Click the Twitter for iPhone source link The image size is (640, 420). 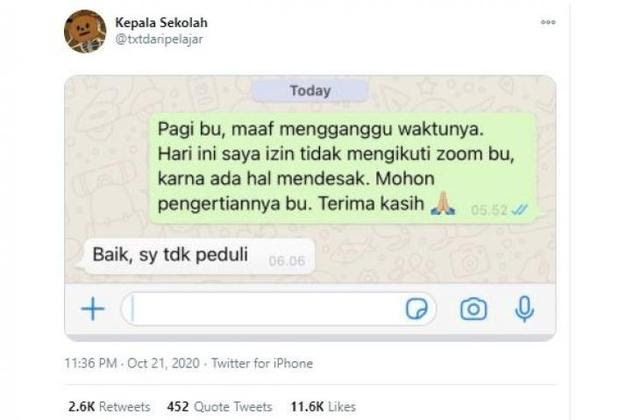pyautogui.click(x=262, y=363)
